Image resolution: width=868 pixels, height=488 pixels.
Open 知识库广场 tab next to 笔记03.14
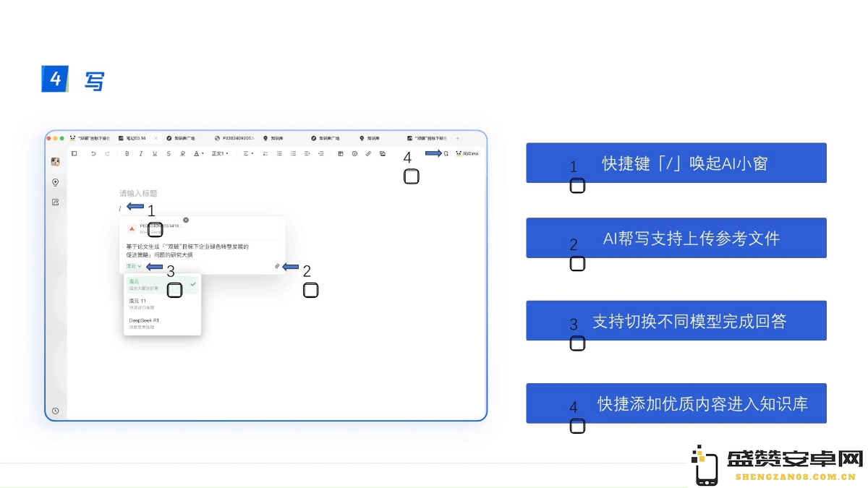click(180, 138)
